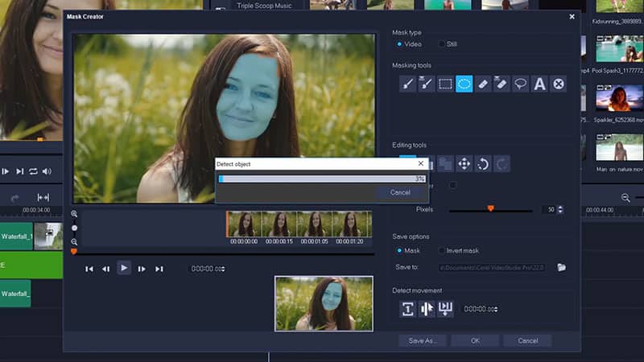Click the orange scrubber marker below the filmstrip

[x=74, y=251]
